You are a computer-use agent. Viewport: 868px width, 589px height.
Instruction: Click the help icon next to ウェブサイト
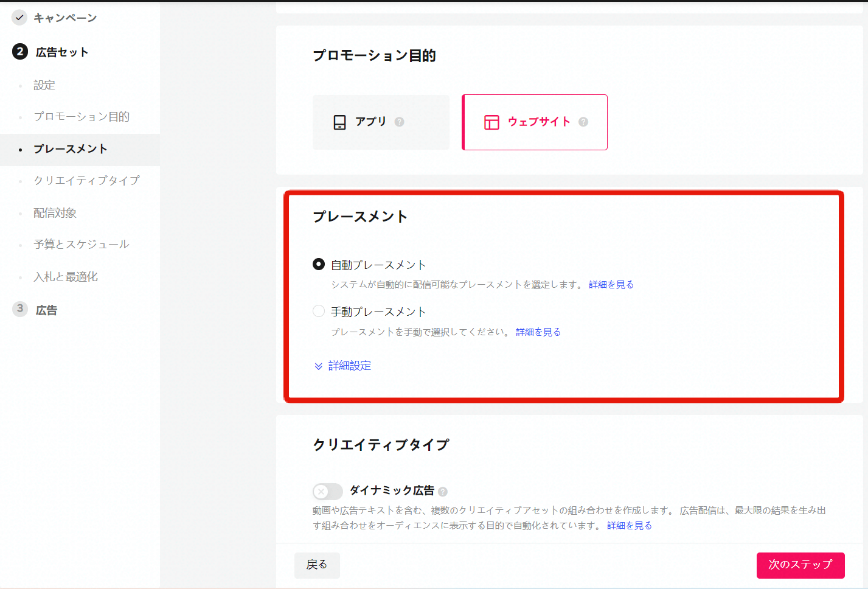[583, 122]
